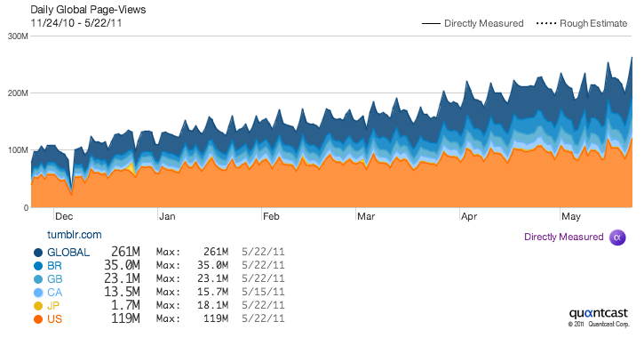The image size is (644, 338).
Task: Click the 200M y-axis label
Action: (x=19, y=93)
